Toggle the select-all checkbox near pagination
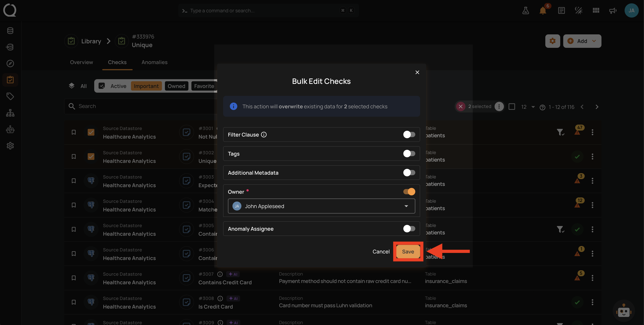Screen dimensions: 644x325 tap(512, 107)
